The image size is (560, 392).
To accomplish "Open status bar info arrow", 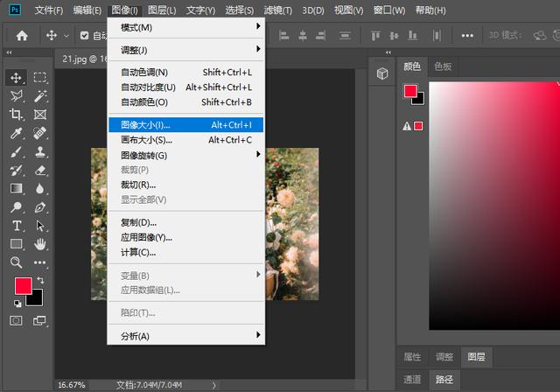I will (213, 385).
